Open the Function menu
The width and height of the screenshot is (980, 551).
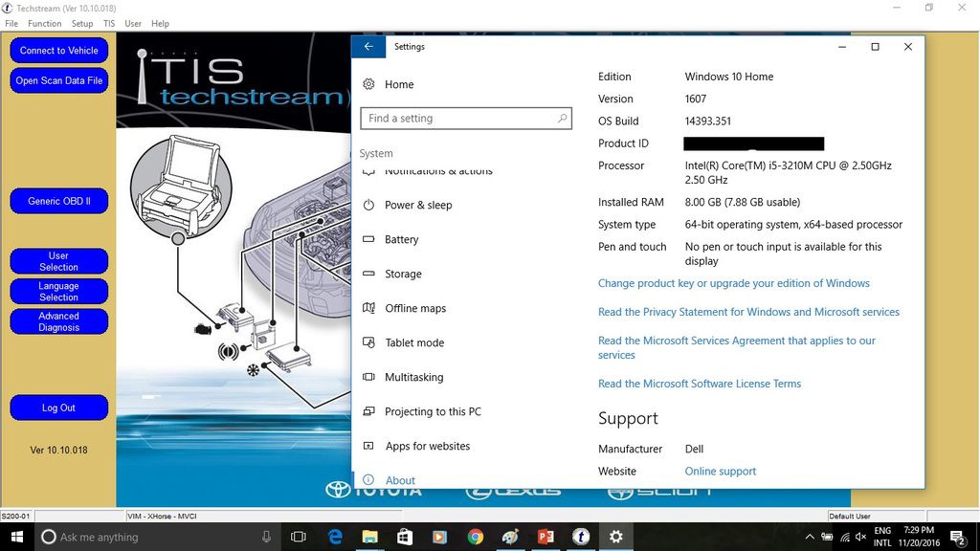pos(44,23)
